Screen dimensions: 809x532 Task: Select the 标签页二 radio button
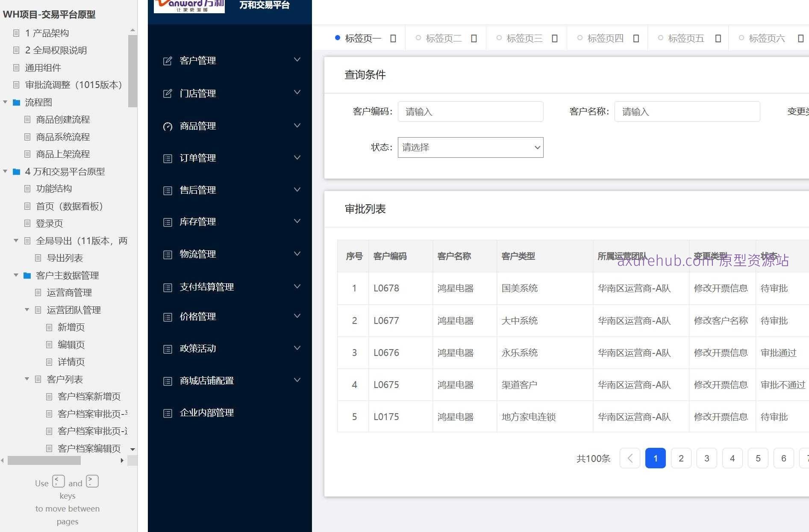(418, 38)
